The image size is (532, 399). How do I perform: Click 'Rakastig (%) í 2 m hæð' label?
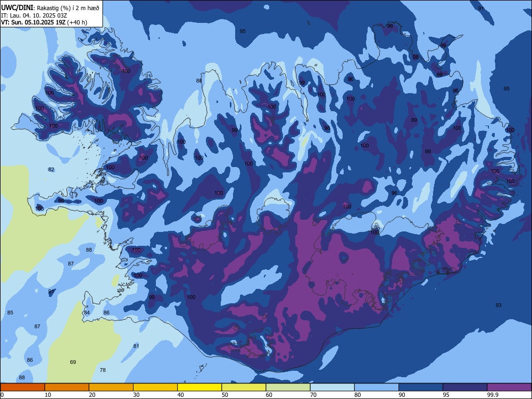pos(68,8)
